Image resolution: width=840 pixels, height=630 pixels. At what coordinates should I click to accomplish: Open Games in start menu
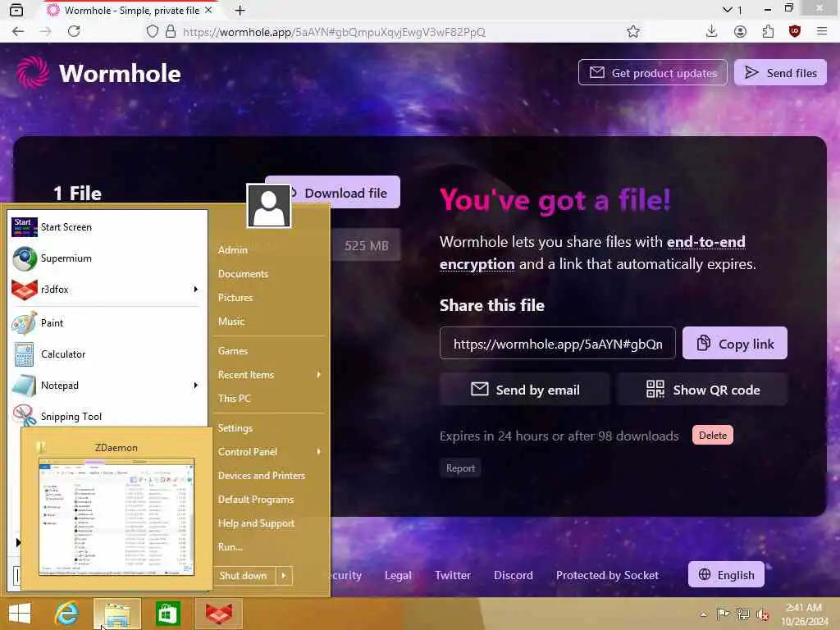click(x=232, y=351)
